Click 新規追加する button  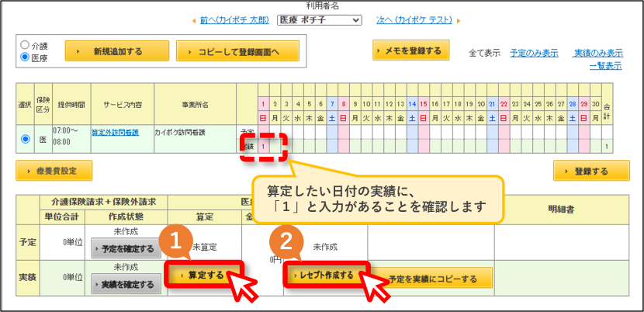click(x=116, y=52)
